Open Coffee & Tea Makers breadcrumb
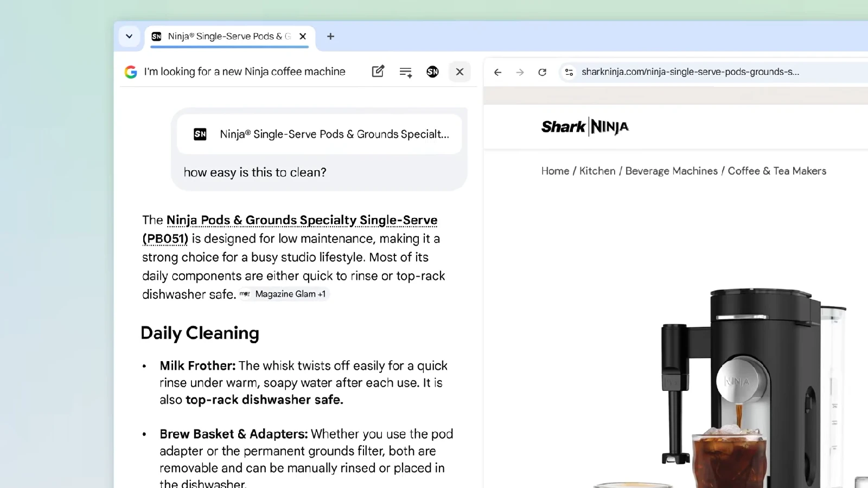The height and width of the screenshot is (488, 868). click(x=777, y=171)
